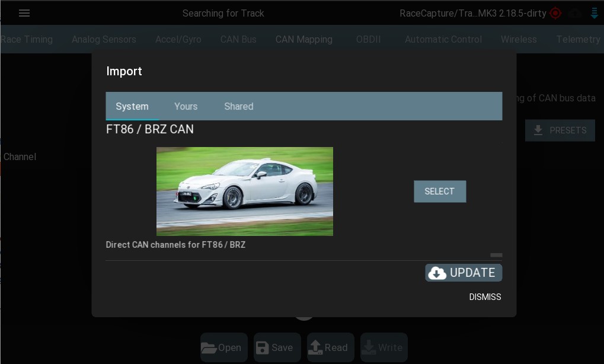Open the Accel/Gyro tab
This screenshot has width=604, height=364.
pyautogui.click(x=178, y=39)
